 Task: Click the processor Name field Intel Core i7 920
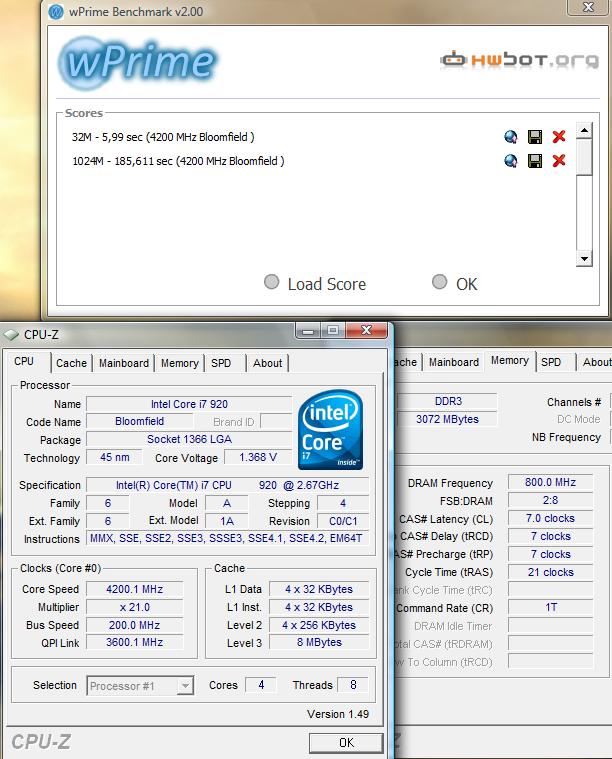click(x=189, y=404)
